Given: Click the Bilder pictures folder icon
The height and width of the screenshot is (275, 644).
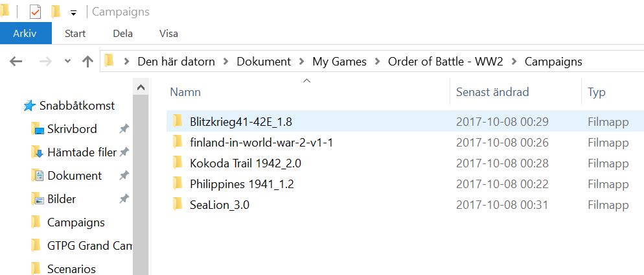Looking at the screenshot, I should click(38, 199).
